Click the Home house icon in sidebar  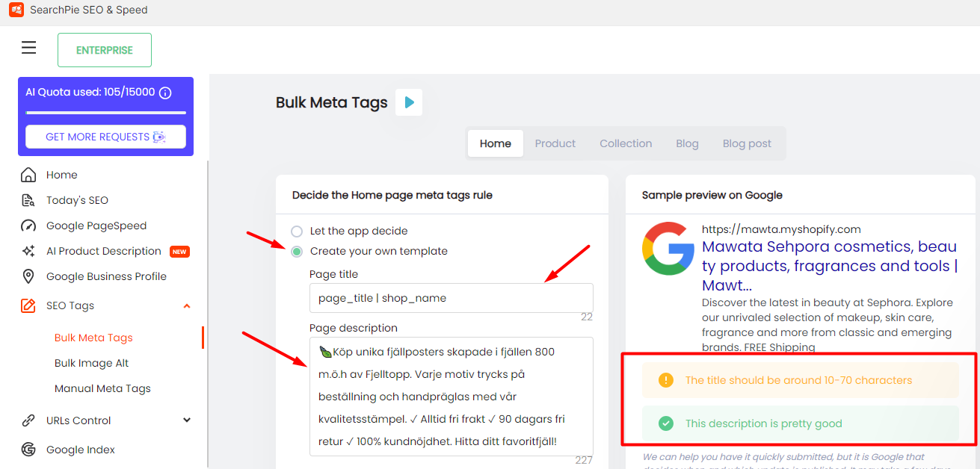(x=28, y=175)
